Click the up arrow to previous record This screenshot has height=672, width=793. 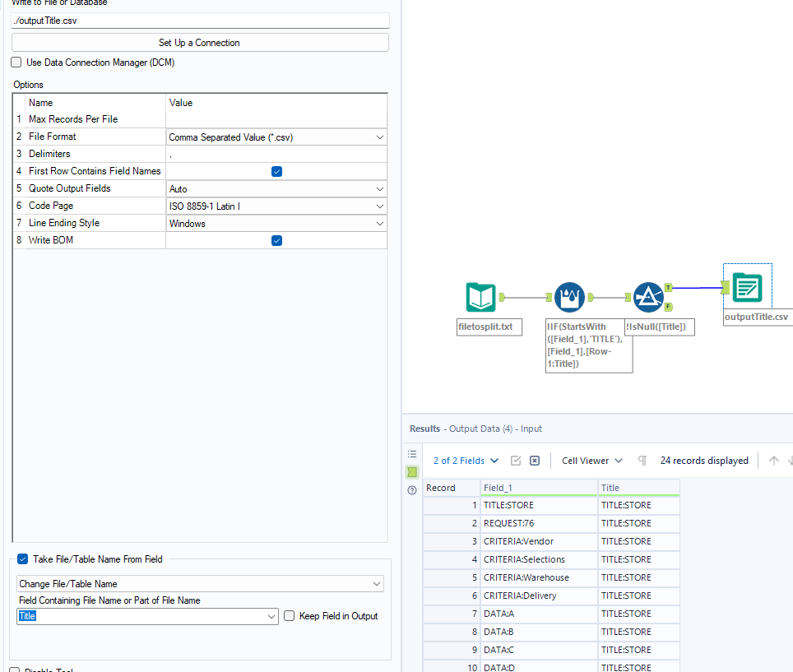[773, 461]
